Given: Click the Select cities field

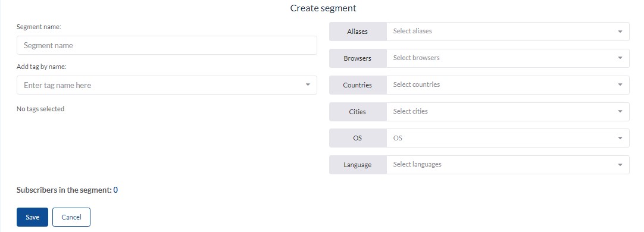Looking at the screenshot, I should (508, 112).
